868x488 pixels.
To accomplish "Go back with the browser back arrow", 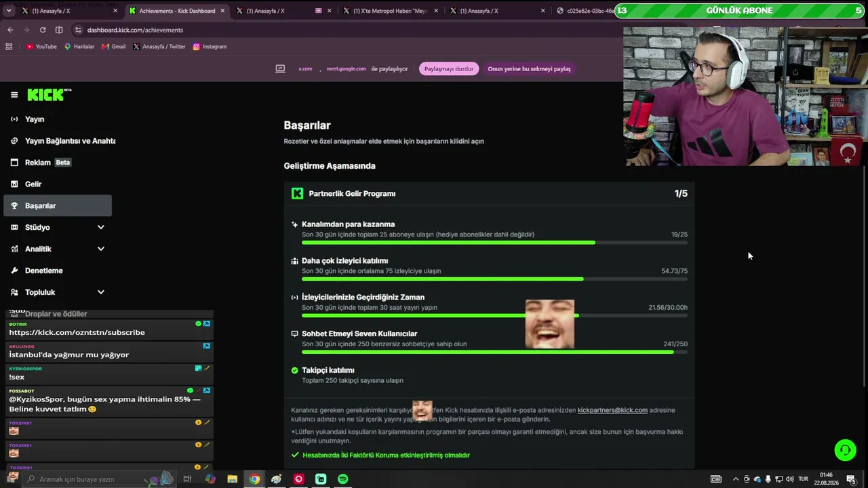I will click(10, 30).
